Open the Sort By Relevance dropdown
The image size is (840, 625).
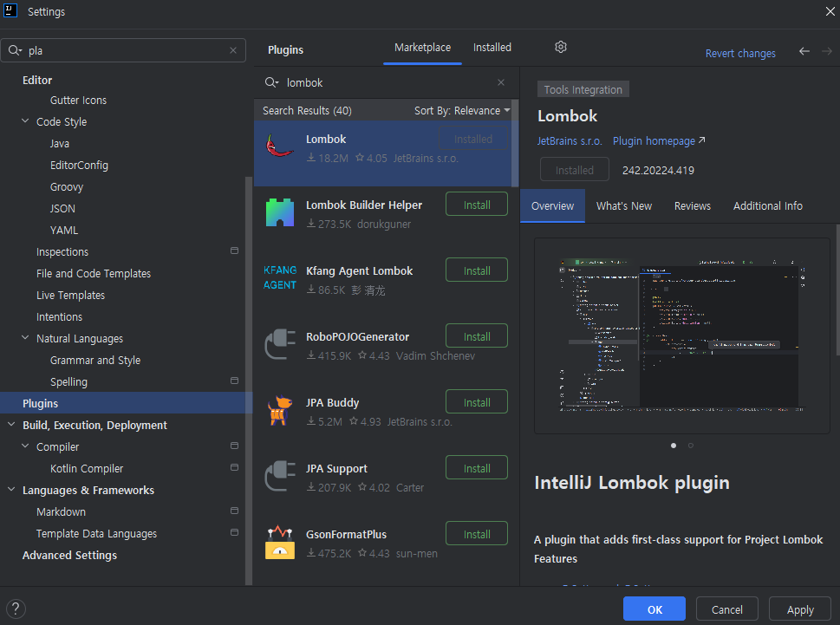coord(462,110)
